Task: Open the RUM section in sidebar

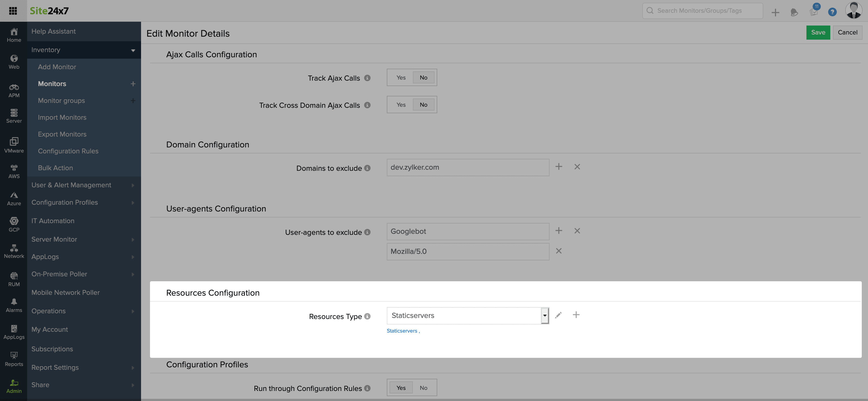Action: [x=14, y=279]
